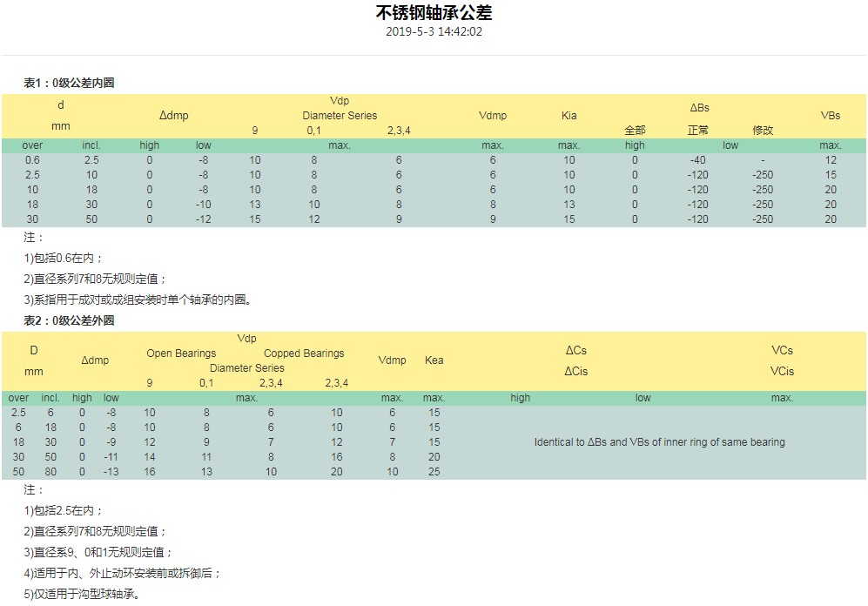Click the 正常 sub-header under ΔBs
This screenshot has width=868, height=606.
697,131
